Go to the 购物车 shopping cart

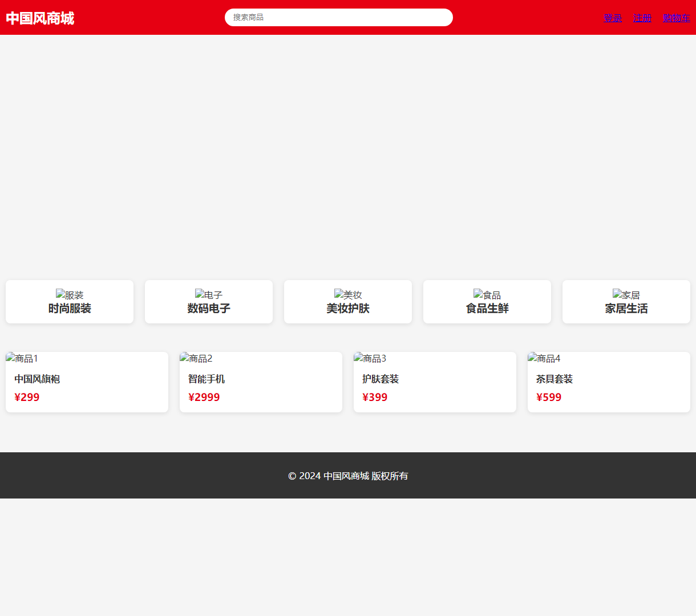coord(676,18)
